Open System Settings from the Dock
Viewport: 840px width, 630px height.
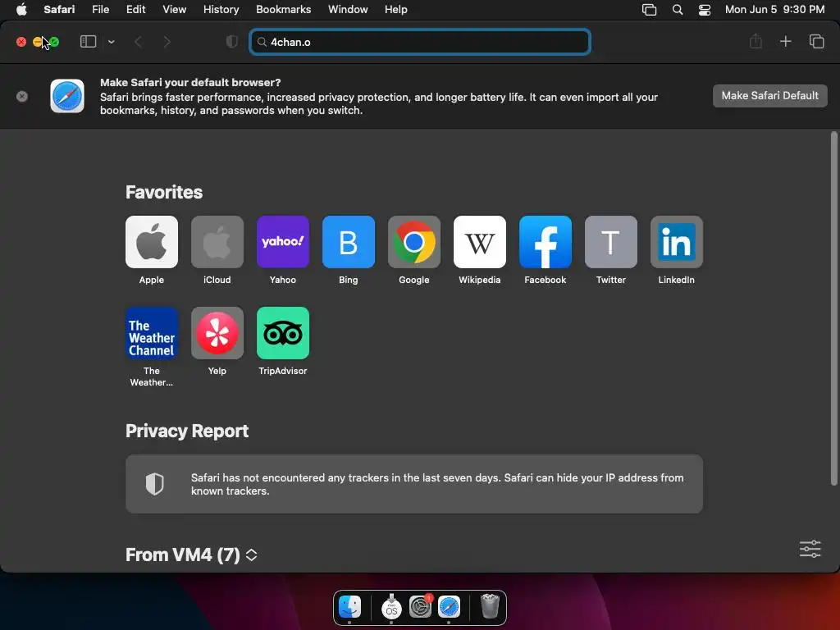(421, 607)
